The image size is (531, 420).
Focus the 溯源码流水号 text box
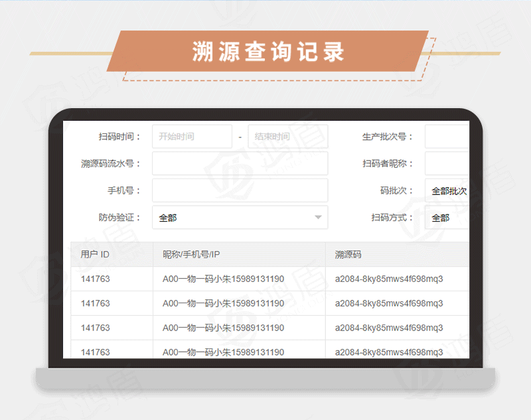tap(240, 164)
